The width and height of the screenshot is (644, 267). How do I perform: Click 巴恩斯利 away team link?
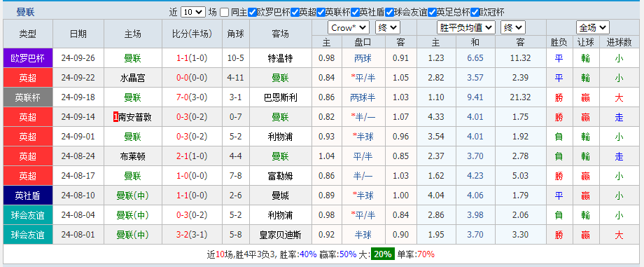pos(281,97)
